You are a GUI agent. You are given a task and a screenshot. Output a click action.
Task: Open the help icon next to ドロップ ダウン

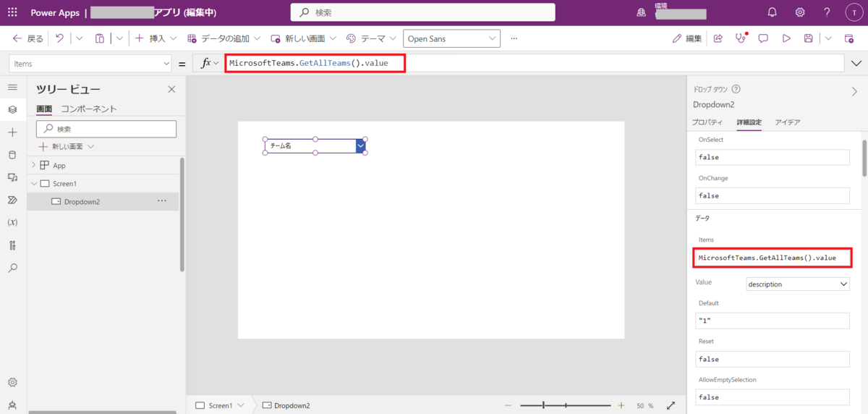click(x=736, y=89)
